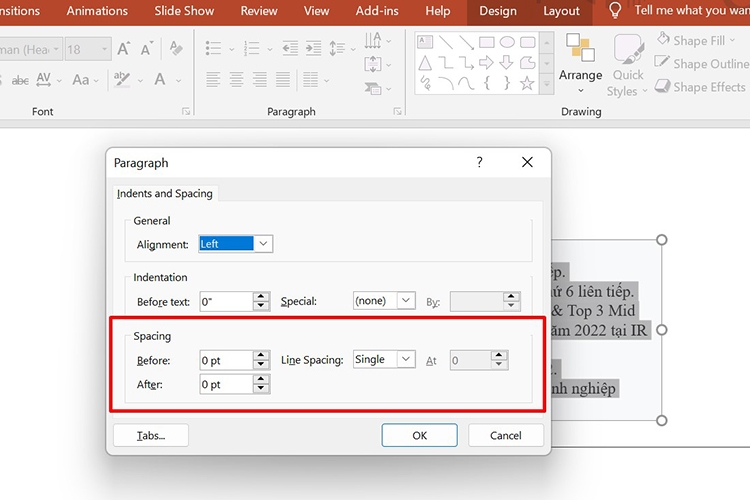This screenshot has height=500, width=750.
Task: Open the font size dropdown
Action: pos(105,49)
